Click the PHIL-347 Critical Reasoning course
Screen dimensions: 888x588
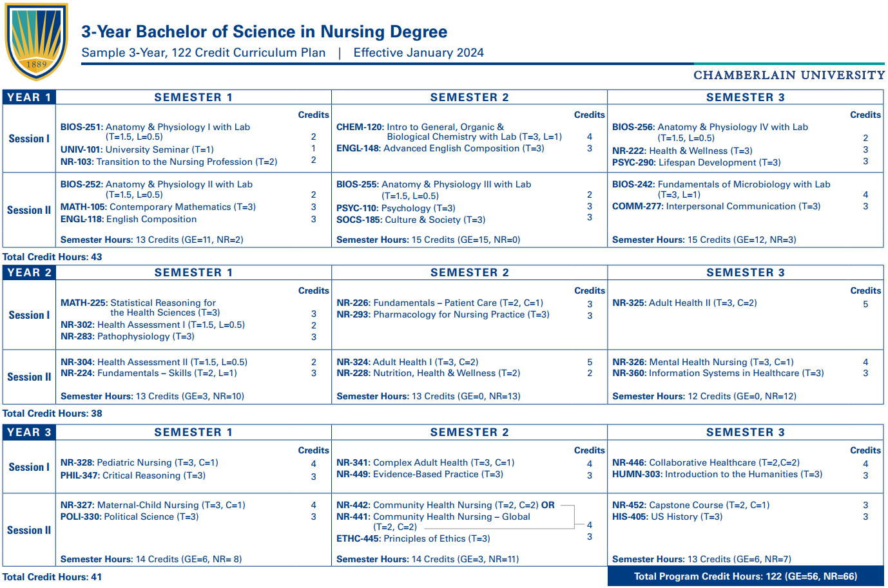click(133, 475)
